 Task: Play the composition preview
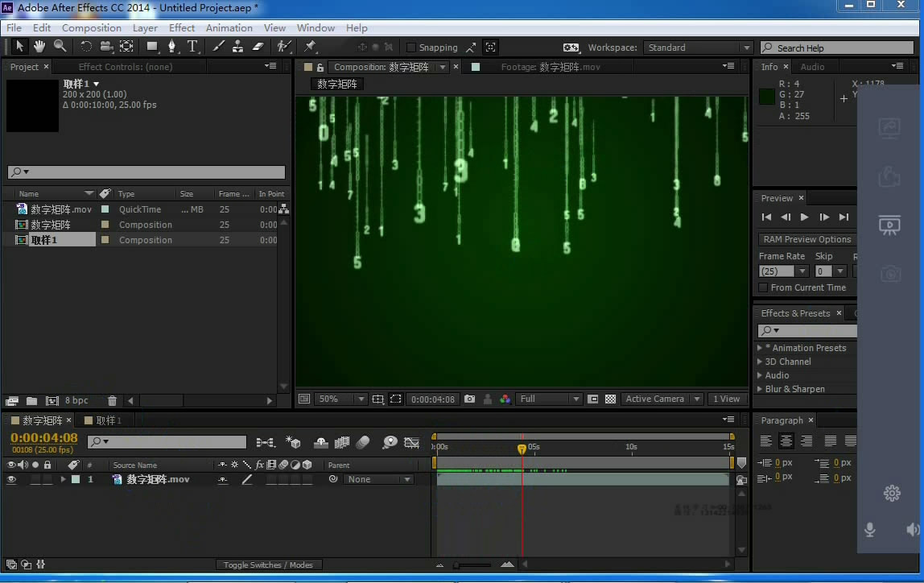(x=804, y=217)
